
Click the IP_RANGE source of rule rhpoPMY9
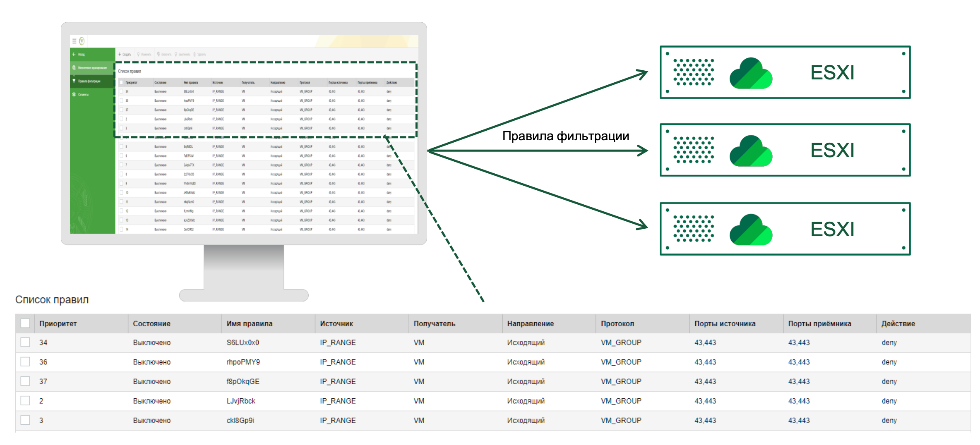point(338,362)
